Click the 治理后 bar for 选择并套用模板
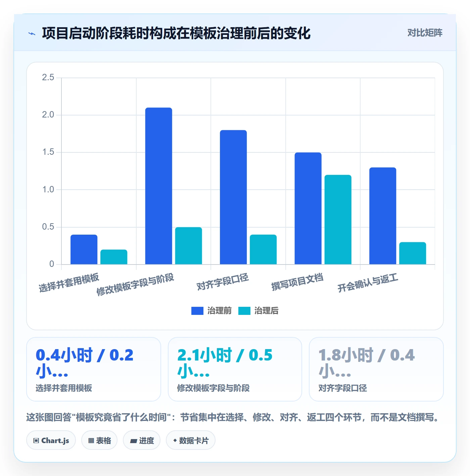 tap(114, 257)
